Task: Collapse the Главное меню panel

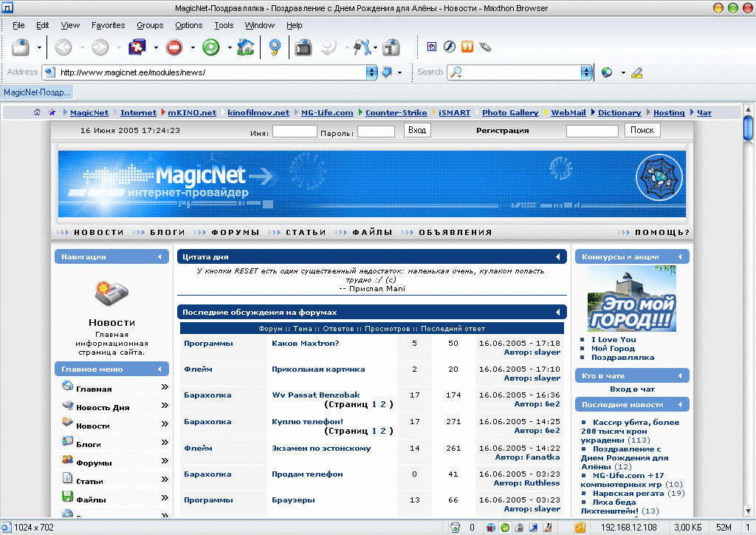Action: 159,369
